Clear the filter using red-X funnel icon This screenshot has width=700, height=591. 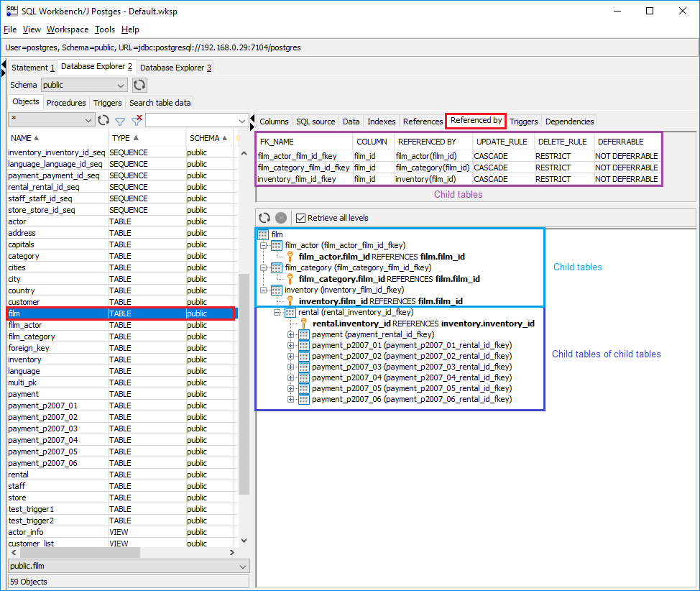pos(136,120)
